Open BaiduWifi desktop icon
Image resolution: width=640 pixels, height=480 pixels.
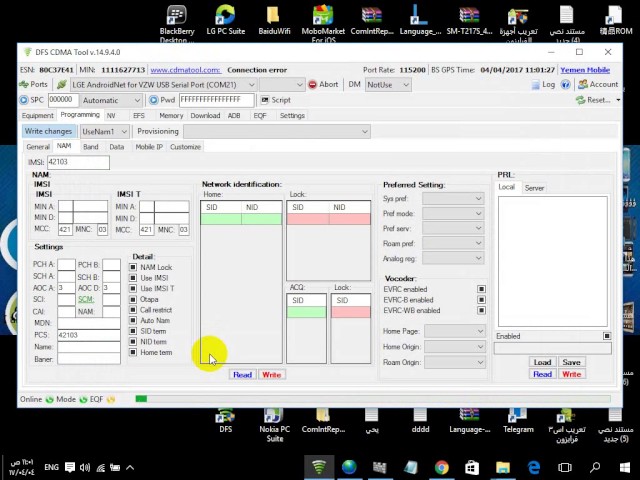(274, 20)
